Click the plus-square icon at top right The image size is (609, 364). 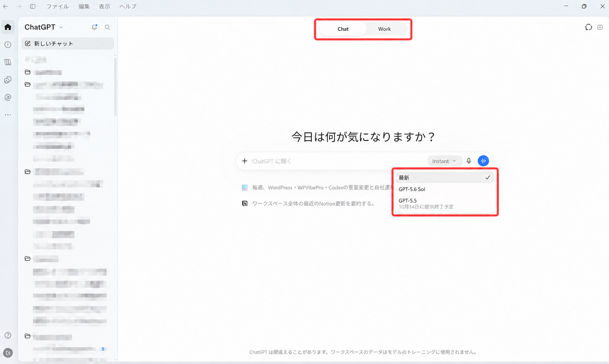pos(600,27)
